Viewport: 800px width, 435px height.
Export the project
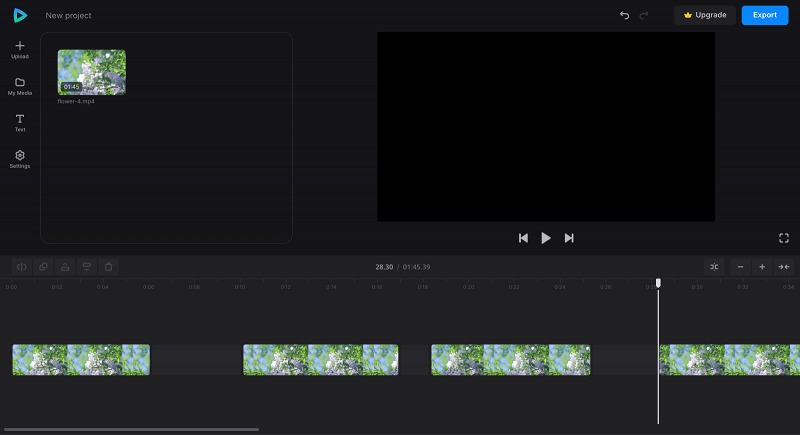[765, 15]
